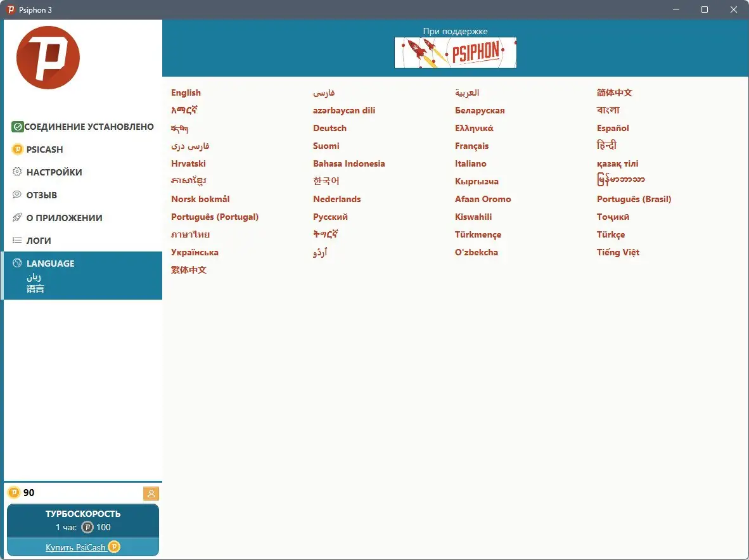This screenshot has height=560, width=749.
Task: Select English at top of language list
Action: [x=185, y=92]
